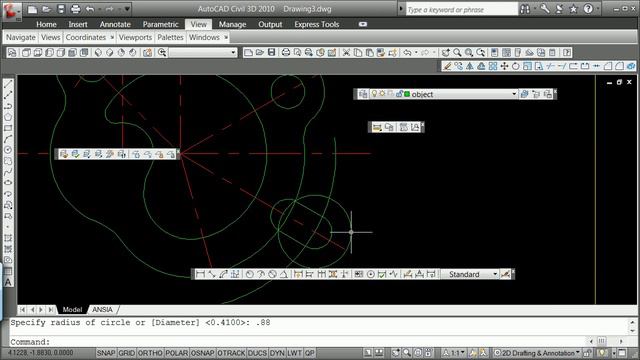Toggle LWT lineweight display
This screenshot has width=640, height=360.
coord(294,353)
